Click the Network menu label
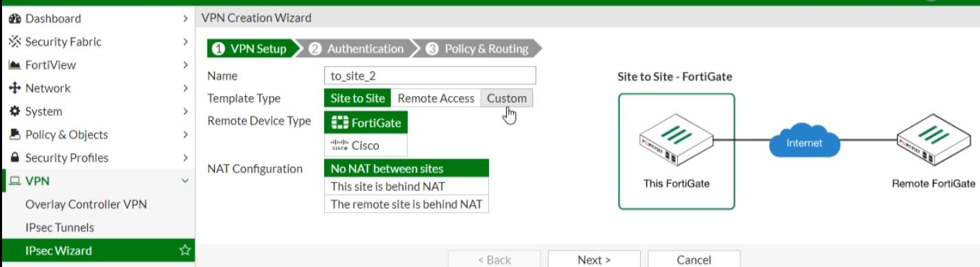Screen dimensions: 980x267 [48, 88]
